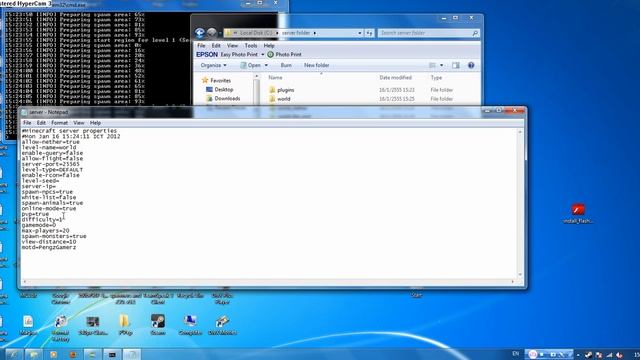Select Desktop in navigation pane
Viewport: 640px width, 360px height.
pyautogui.click(x=219, y=89)
